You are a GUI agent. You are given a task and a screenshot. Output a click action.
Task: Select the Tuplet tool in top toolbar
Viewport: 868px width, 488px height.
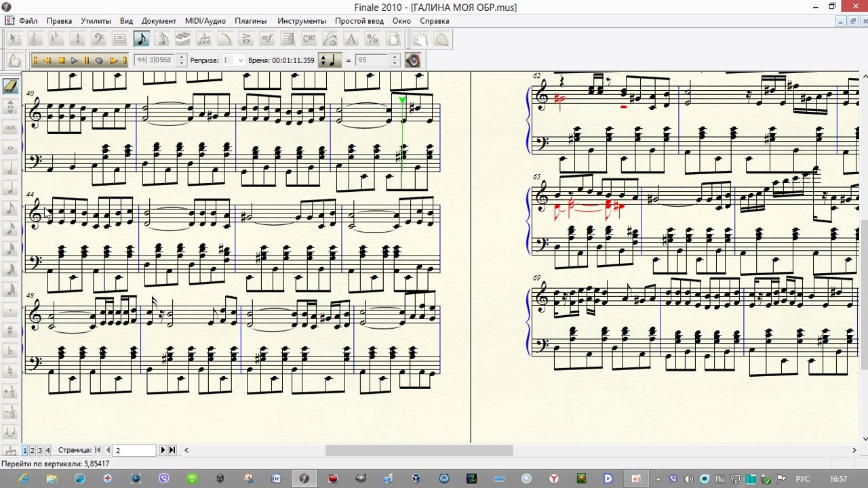click(x=204, y=39)
